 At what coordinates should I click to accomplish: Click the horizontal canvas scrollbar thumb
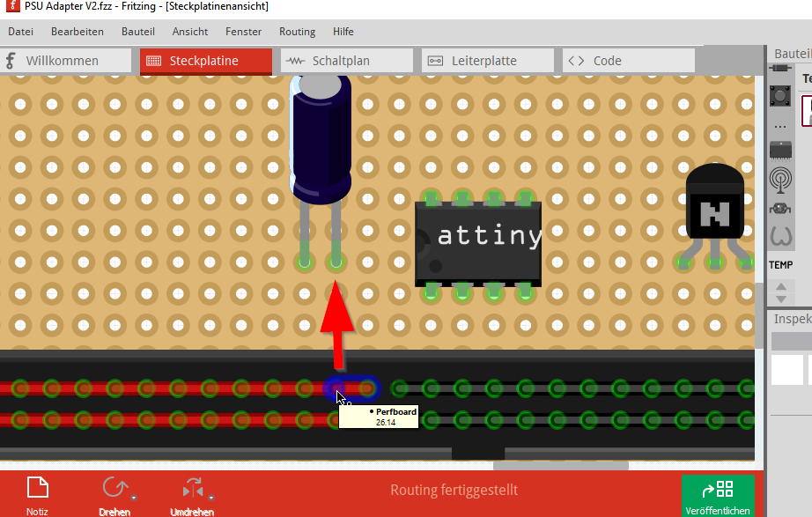click(x=561, y=465)
